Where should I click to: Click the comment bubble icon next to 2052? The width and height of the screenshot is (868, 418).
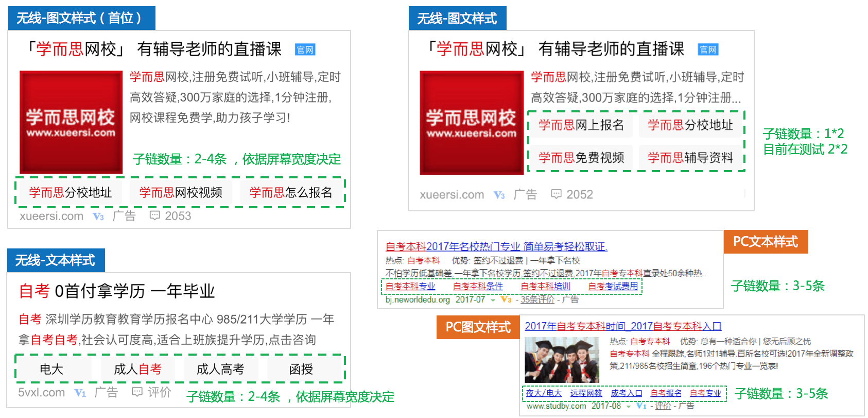[x=556, y=194]
